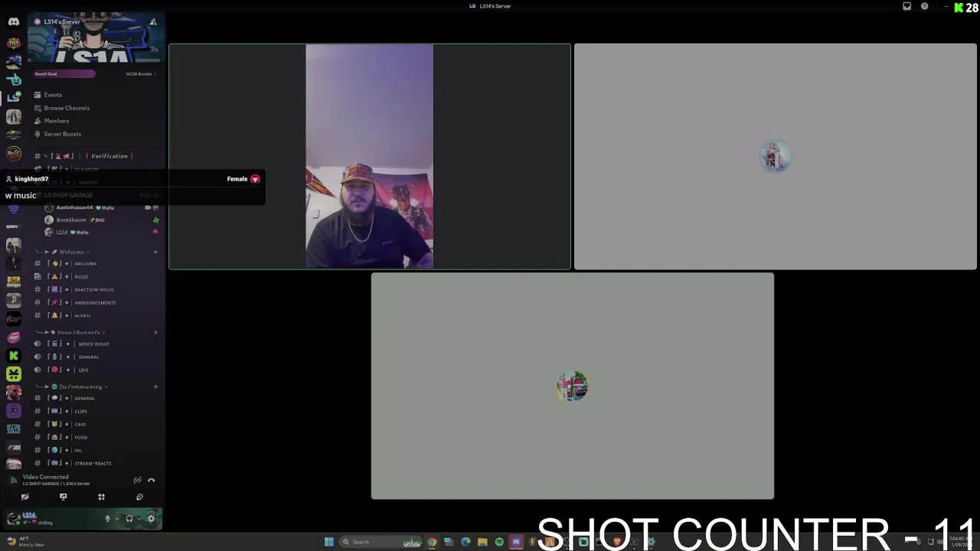Select voice user Born6below
The height and width of the screenshot is (551, 980).
click(x=100, y=220)
